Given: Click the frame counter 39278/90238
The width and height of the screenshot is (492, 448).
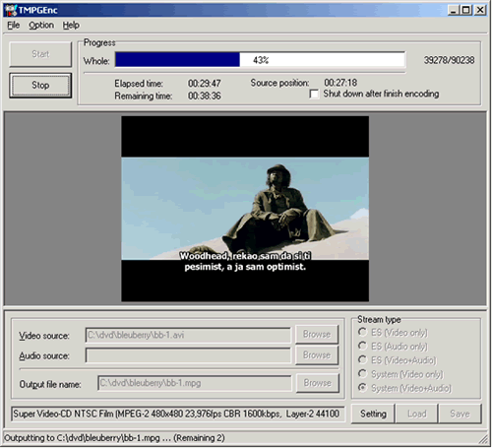Looking at the screenshot, I should click(449, 60).
